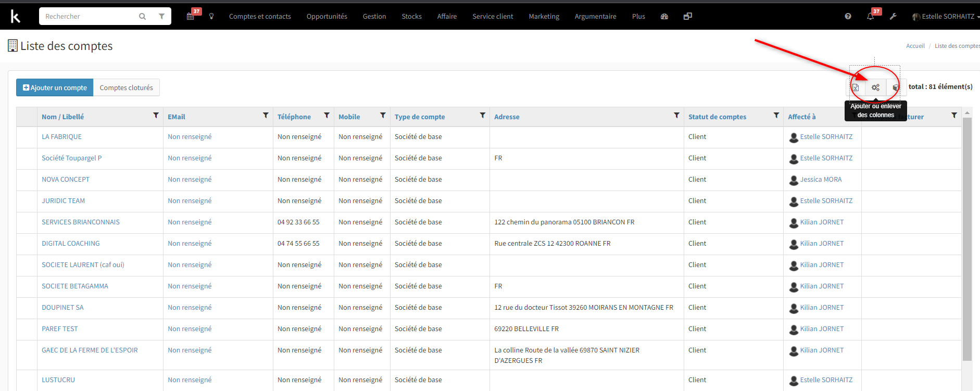Open the Affaire menu
Image resolution: width=980 pixels, height=391 pixels.
pyautogui.click(x=447, y=17)
